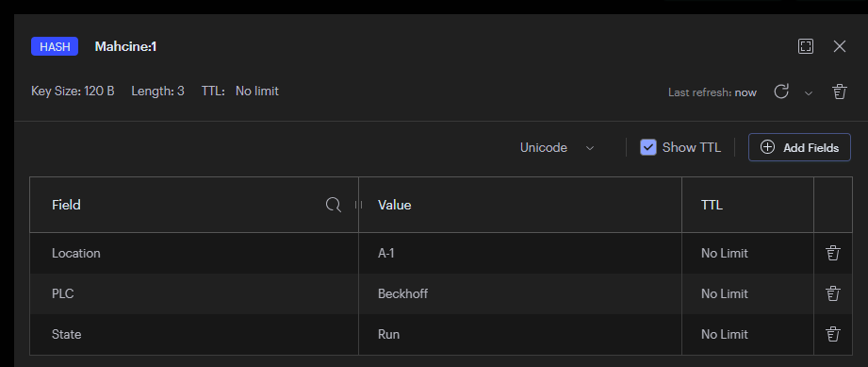868x367 pixels.
Task: Click the Add Fields button
Action: (799, 147)
